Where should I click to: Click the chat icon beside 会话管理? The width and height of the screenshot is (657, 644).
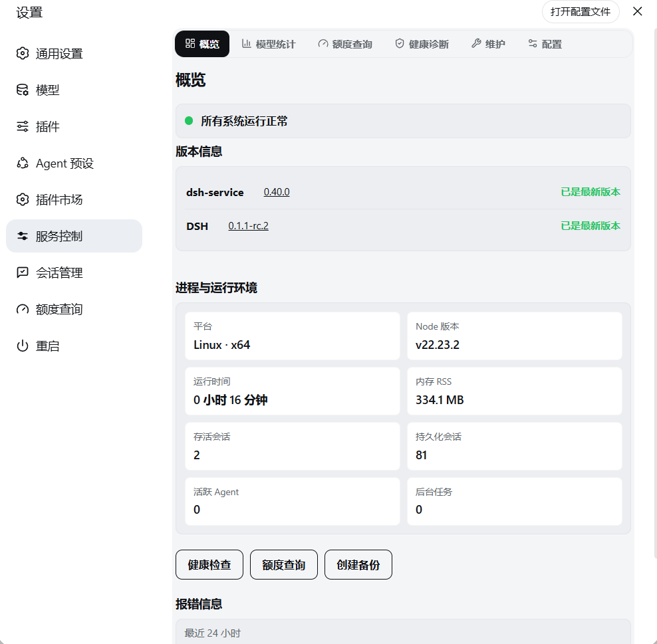click(x=23, y=272)
